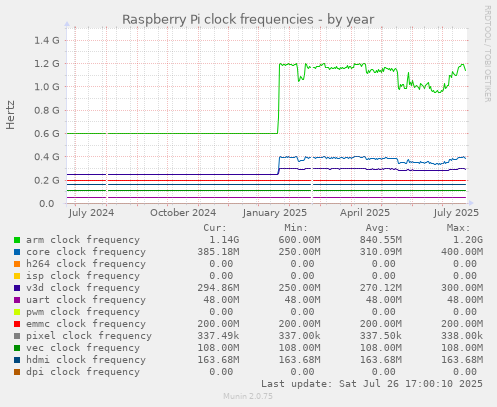
Task: Click the arm average value 840.55M
Action: [x=380, y=240]
